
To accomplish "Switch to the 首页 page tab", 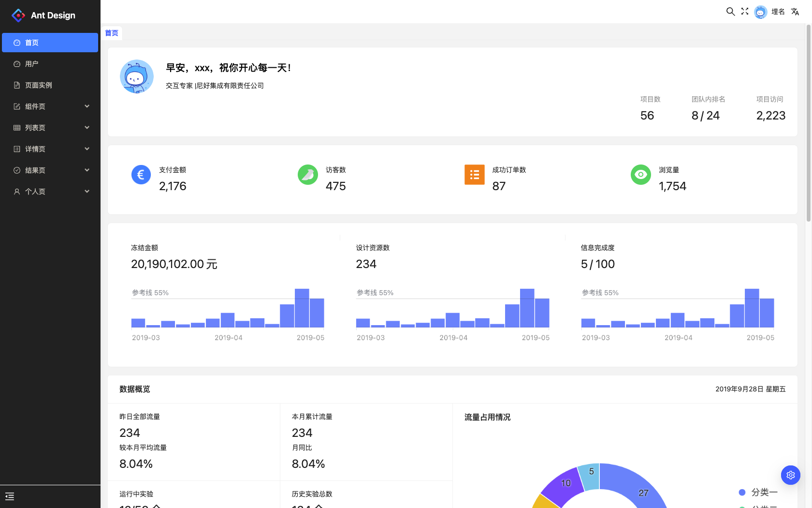I will 112,33.
